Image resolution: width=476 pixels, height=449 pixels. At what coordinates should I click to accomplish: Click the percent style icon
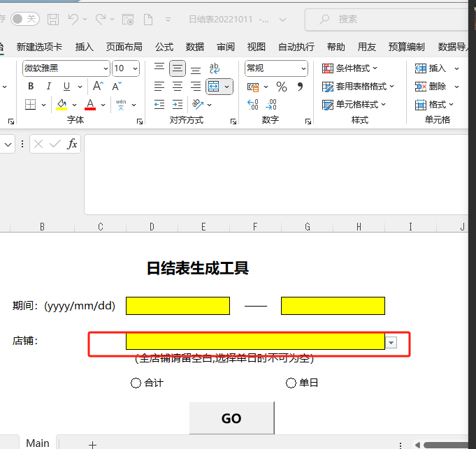pos(282,87)
